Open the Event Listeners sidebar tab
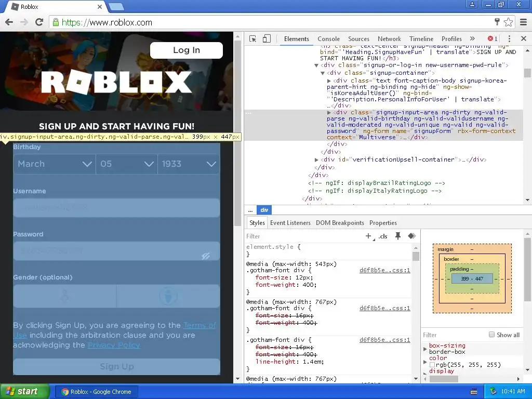The height and width of the screenshot is (399, 532). (x=290, y=222)
